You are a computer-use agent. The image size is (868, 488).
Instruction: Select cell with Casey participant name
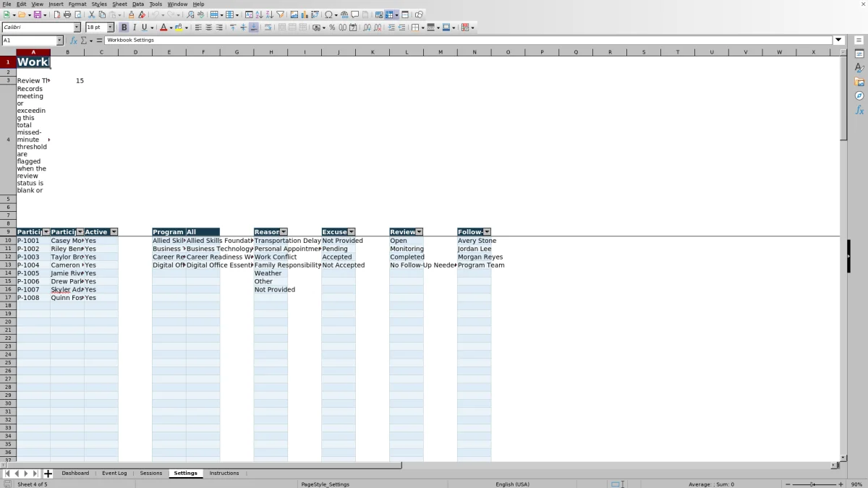pos(67,241)
